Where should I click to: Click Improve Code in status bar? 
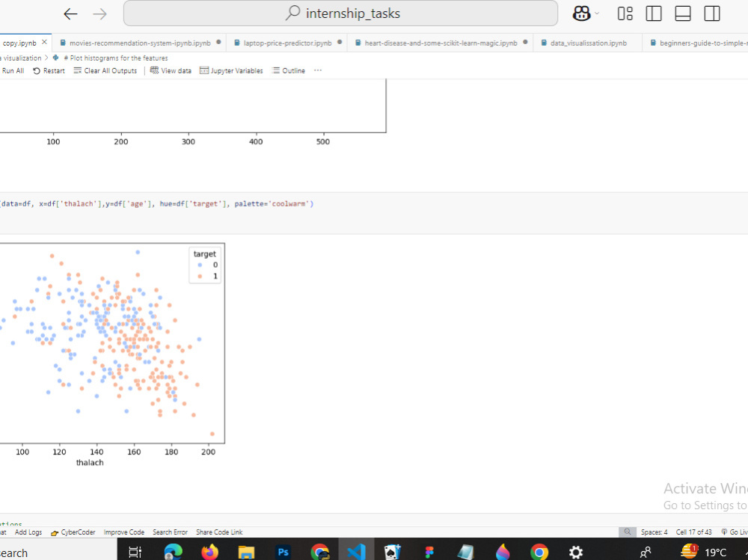124,532
